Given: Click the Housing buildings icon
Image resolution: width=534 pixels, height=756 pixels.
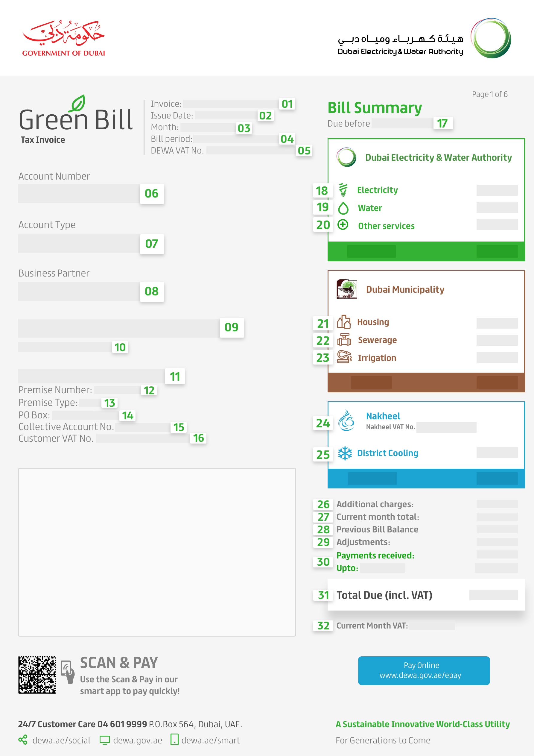Looking at the screenshot, I should 344,322.
